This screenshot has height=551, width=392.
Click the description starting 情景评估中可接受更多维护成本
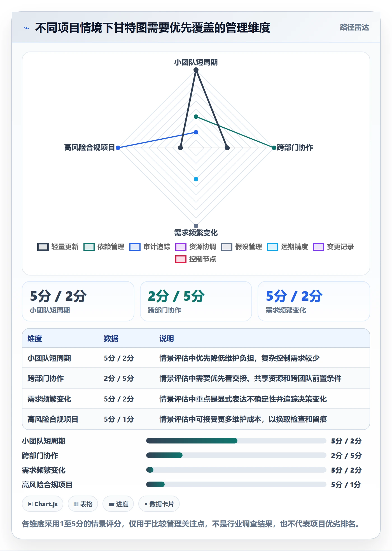coord(243,419)
